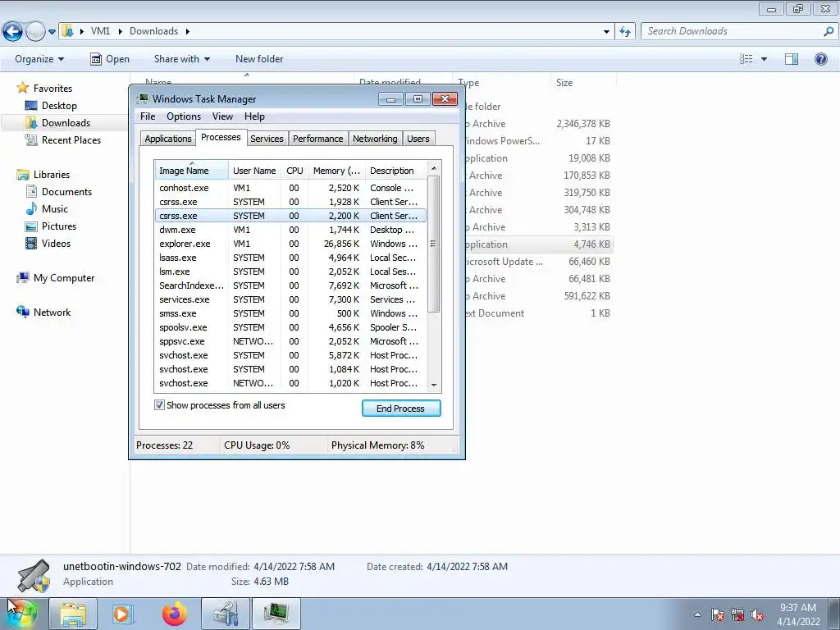The width and height of the screenshot is (840, 630).
Task: Sort processes by Description column
Action: point(395,171)
